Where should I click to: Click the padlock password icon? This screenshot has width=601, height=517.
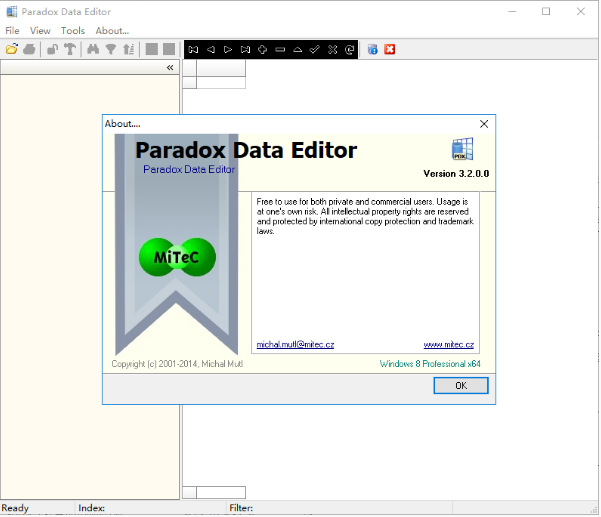53,49
